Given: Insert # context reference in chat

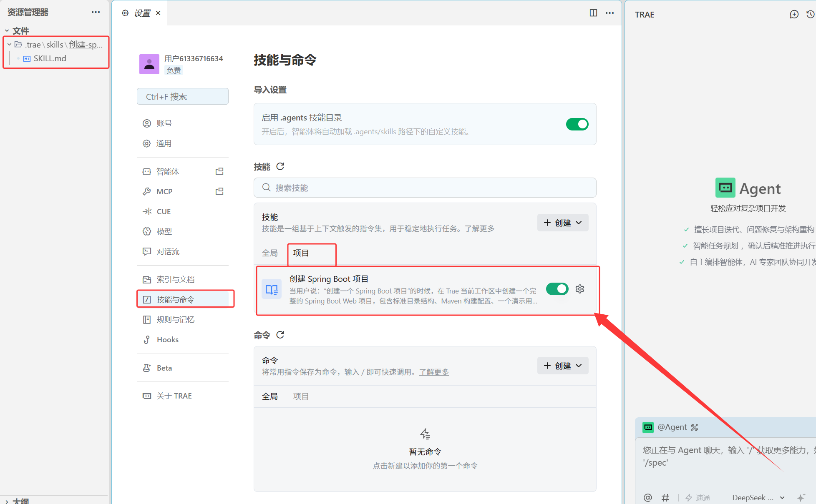Looking at the screenshot, I should tap(665, 497).
